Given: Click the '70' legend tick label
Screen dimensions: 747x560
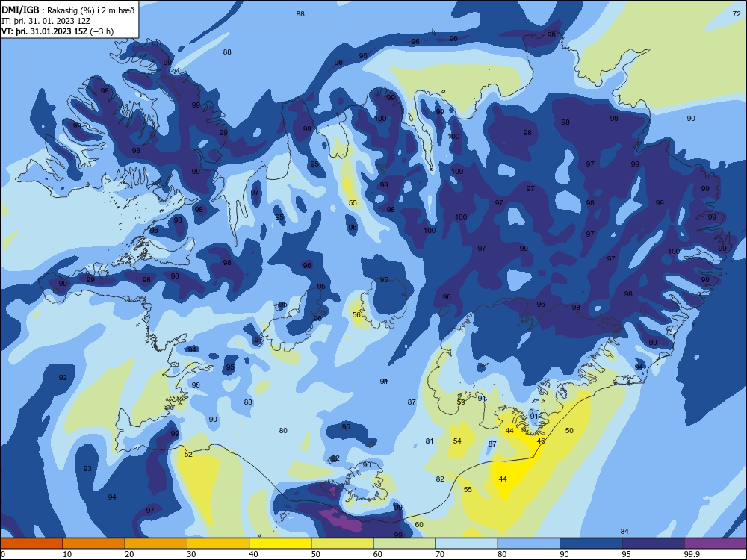Looking at the screenshot, I should click(440, 554).
